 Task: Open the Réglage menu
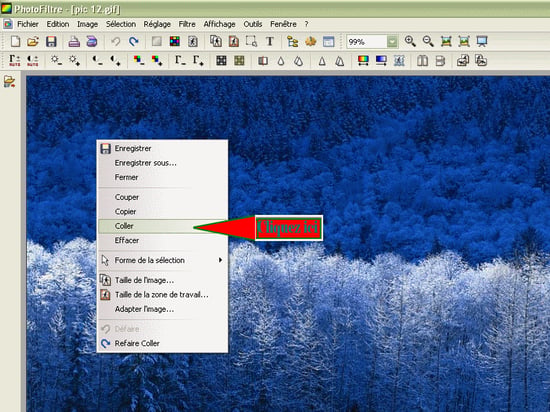157,24
